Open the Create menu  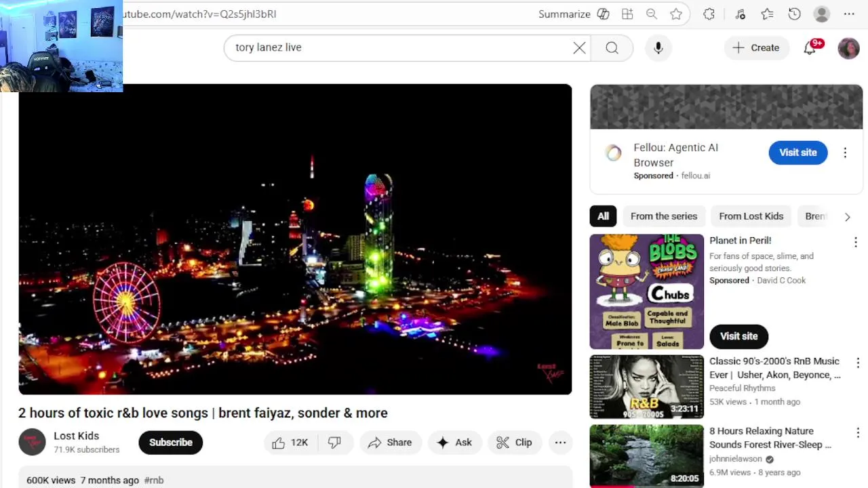(x=756, y=47)
